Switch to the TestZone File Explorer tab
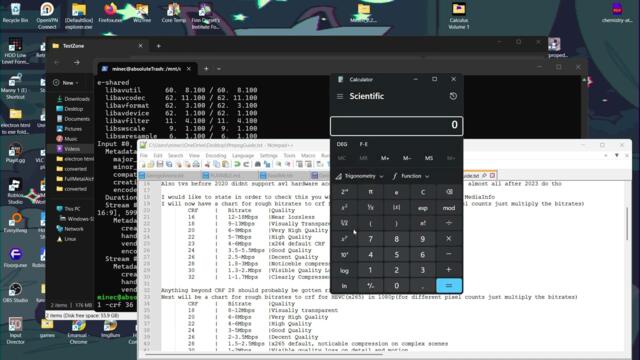640x360 pixels. click(97, 46)
